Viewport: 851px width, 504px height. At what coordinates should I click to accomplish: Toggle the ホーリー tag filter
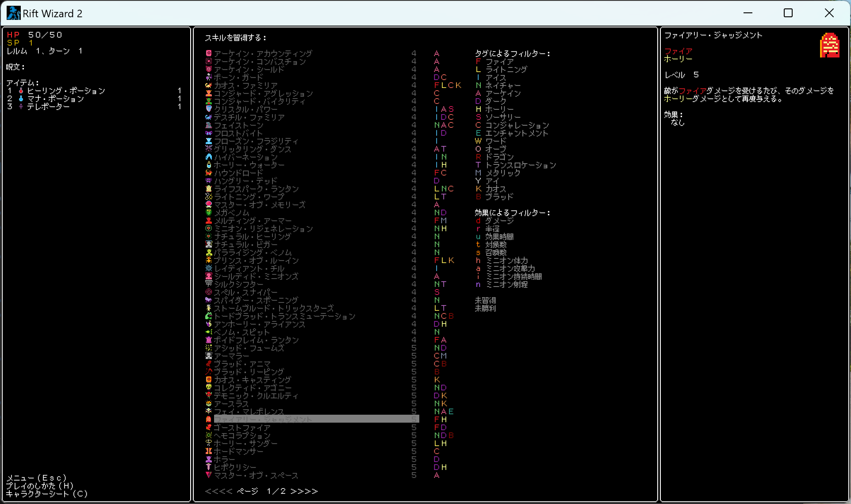click(499, 109)
